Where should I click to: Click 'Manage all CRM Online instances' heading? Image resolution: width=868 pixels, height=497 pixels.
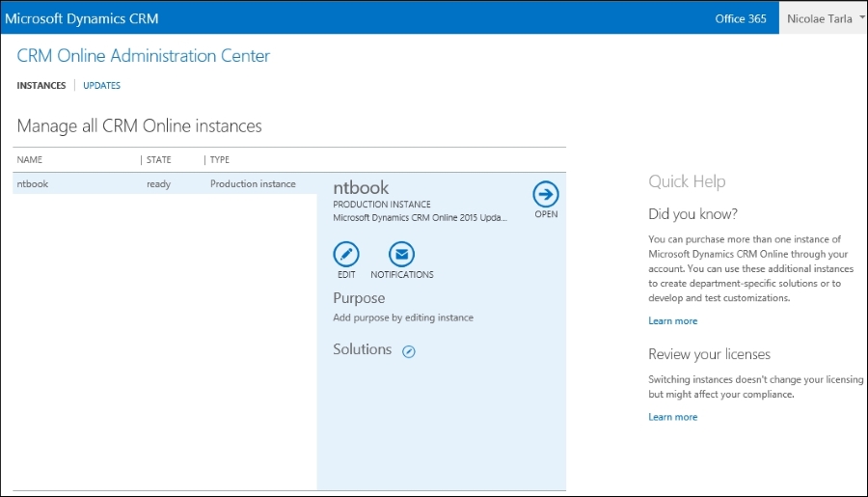pos(140,125)
